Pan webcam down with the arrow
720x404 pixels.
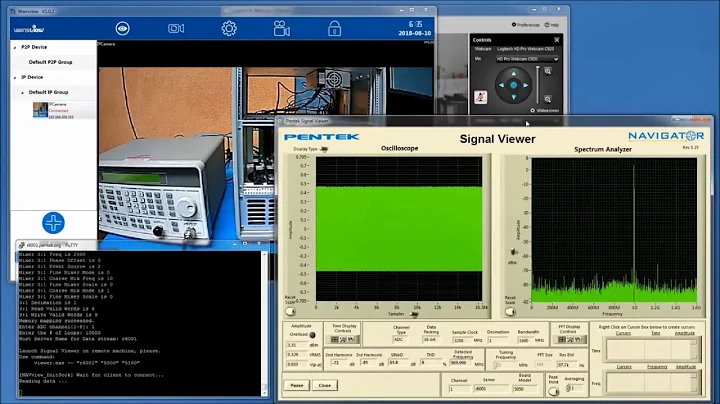tap(513, 97)
